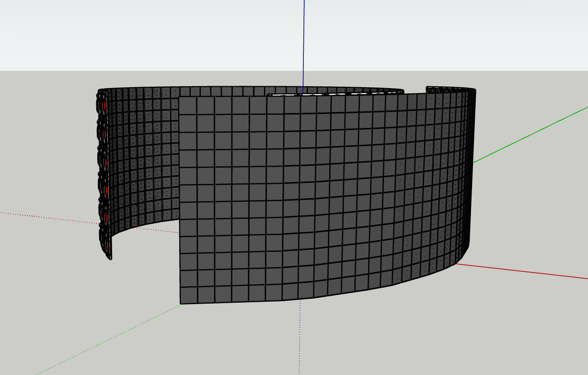Screen dimensions: 588x375
Task: Select the dotted red axis on the left
Action: (x=48, y=217)
